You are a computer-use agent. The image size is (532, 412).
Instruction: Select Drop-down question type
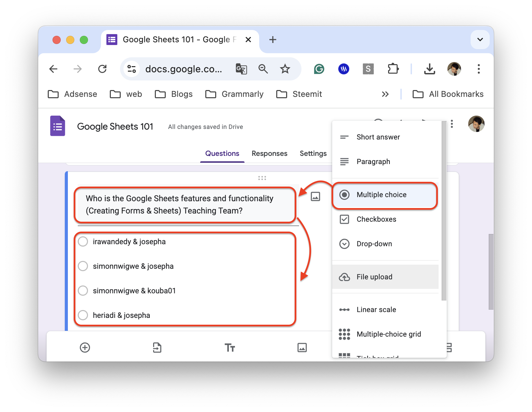point(385,244)
